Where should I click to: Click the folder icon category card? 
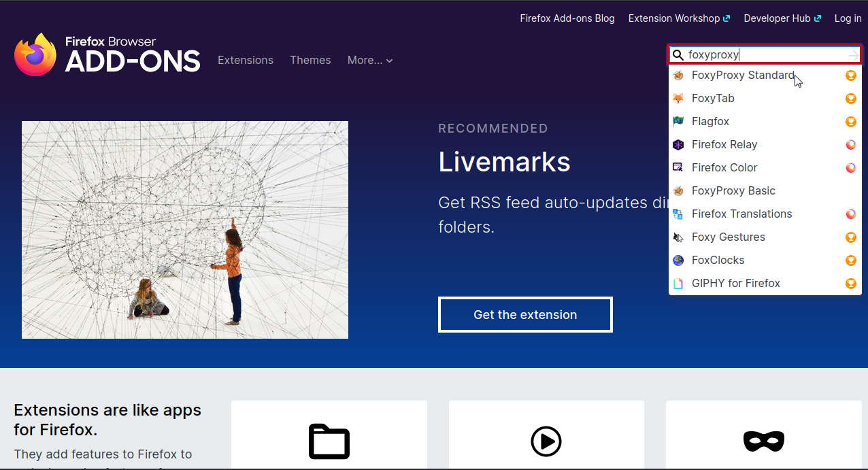click(x=329, y=435)
